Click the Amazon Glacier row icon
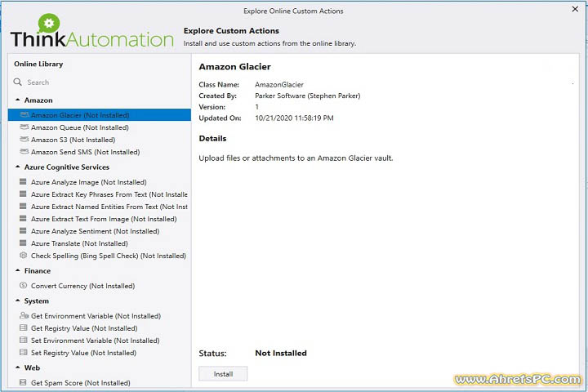 [24, 115]
